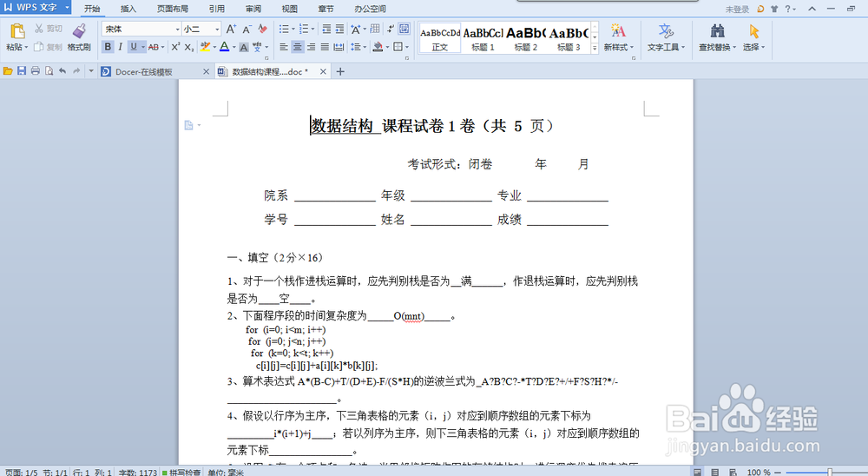Toggle Bold formatting
Viewport: 868px width, 476px height.
point(108,47)
